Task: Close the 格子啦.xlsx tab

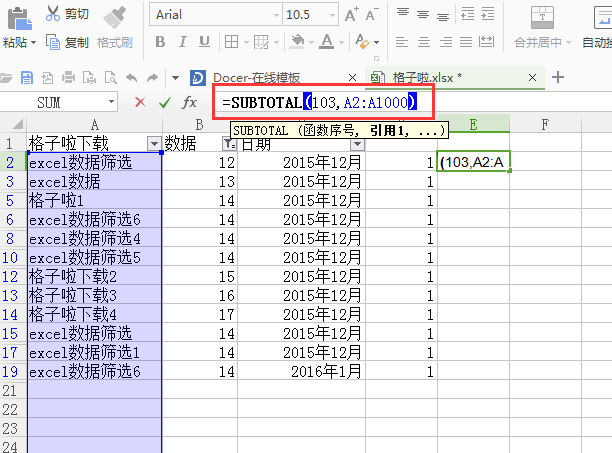Action: tap(532, 78)
